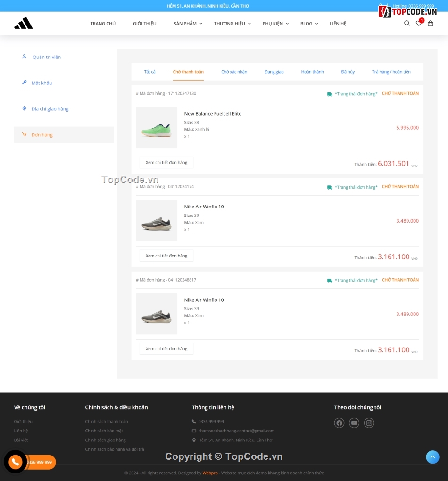Switch to Đang giao tab

coord(274,72)
